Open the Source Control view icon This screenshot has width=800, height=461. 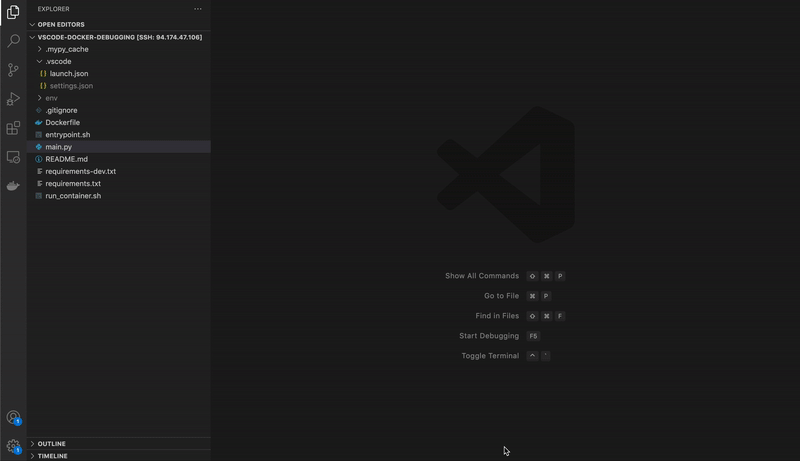coord(13,70)
